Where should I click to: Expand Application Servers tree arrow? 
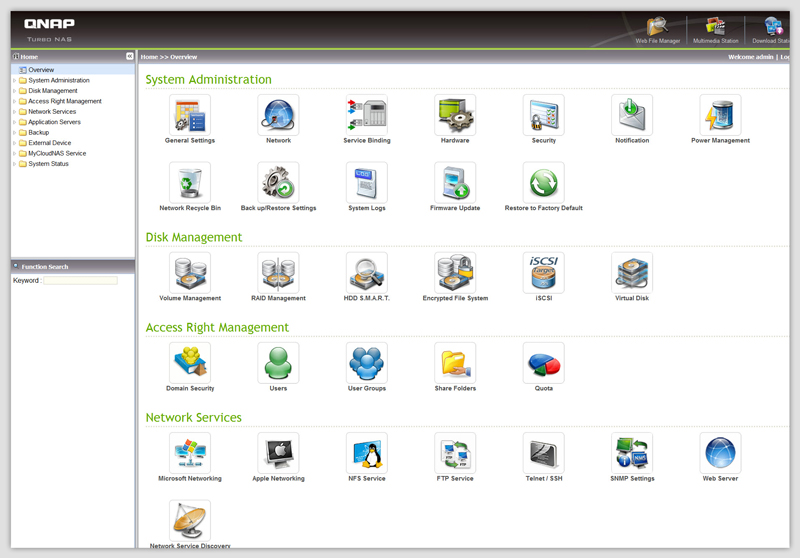pyautogui.click(x=14, y=122)
